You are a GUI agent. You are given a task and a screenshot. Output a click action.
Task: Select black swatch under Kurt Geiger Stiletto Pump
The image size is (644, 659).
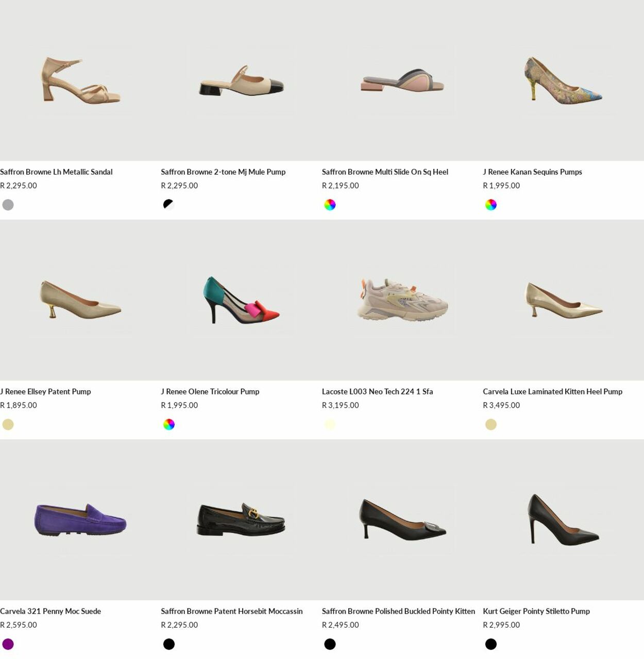[x=491, y=645]
